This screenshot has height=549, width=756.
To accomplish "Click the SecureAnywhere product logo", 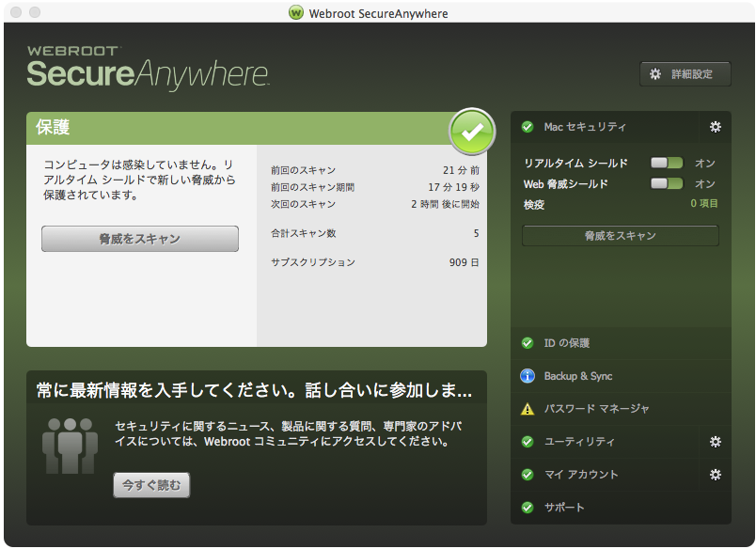I will [x=148, y=73].
